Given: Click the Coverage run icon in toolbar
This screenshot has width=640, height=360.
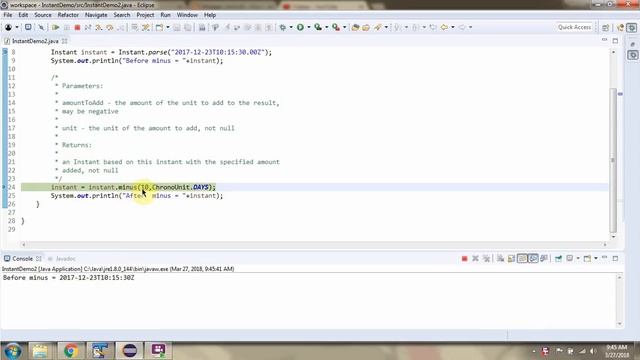Looking at the screenshot, I should pyautogui.click(x=318, y=27).
